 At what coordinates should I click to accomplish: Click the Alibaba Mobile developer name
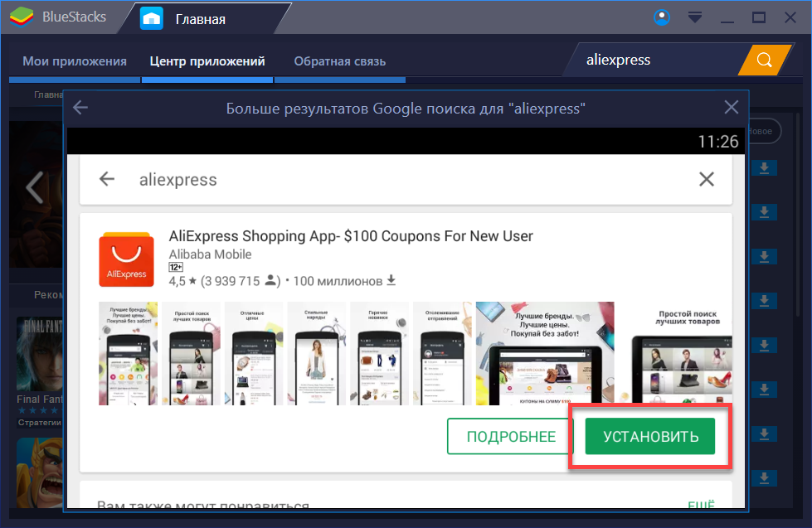pyautogui.click(x=210, y=254)
